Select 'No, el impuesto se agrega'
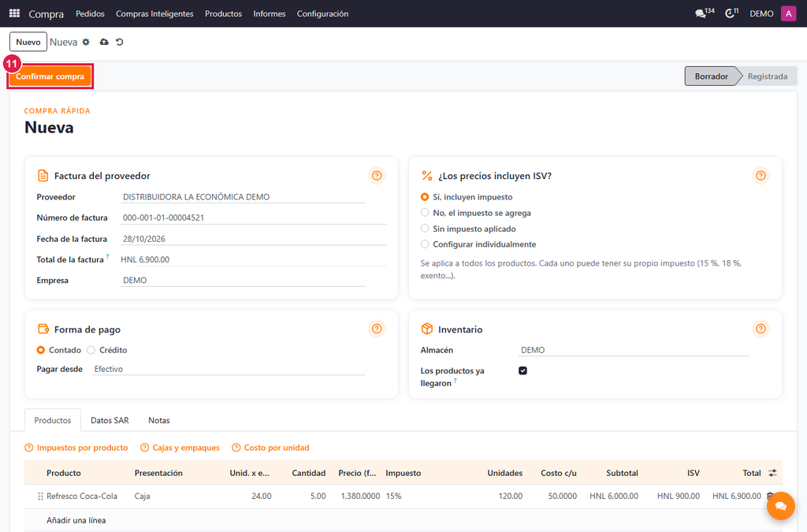 click(x=425, y=213)
